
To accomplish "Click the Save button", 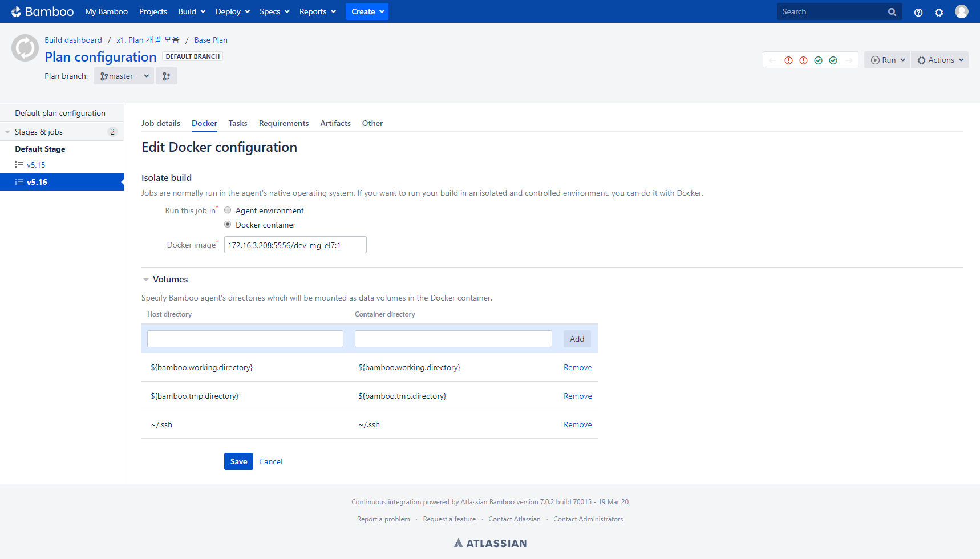I will 238,461.
